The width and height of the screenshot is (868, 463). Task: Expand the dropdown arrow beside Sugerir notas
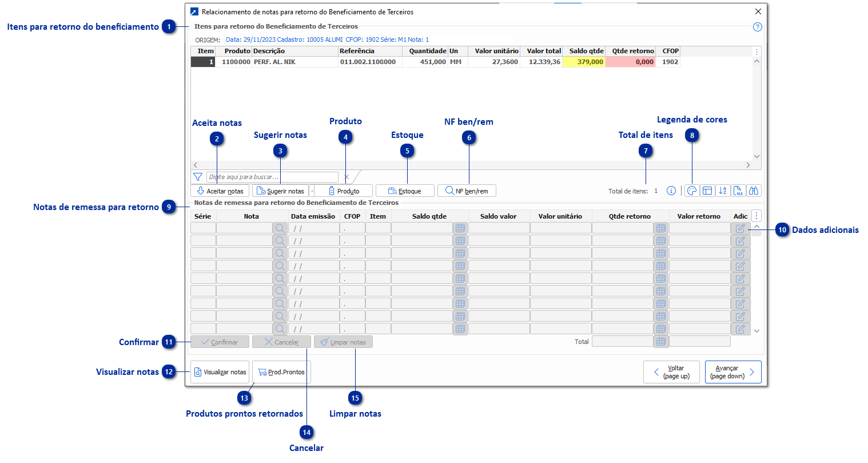(312, 191)
